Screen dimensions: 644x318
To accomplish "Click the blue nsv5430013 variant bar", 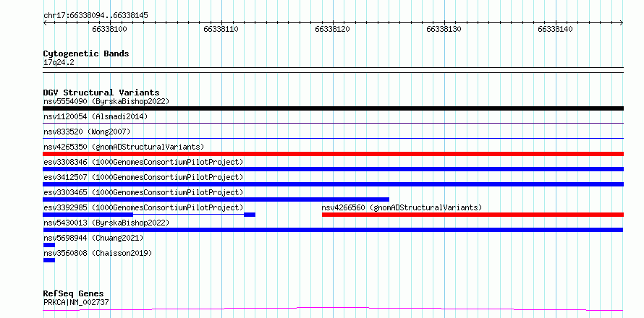I will point(333,230).
